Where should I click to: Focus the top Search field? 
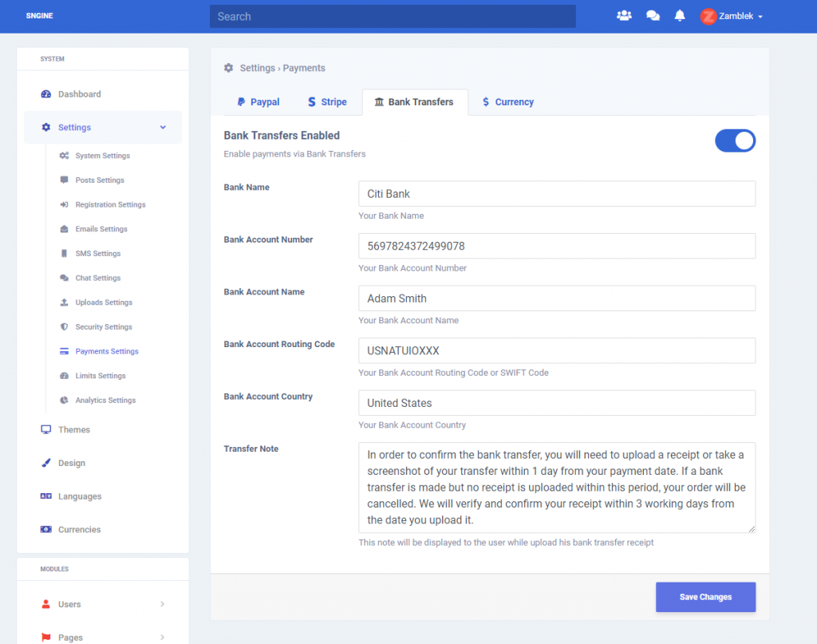click(x=393, y=16)
